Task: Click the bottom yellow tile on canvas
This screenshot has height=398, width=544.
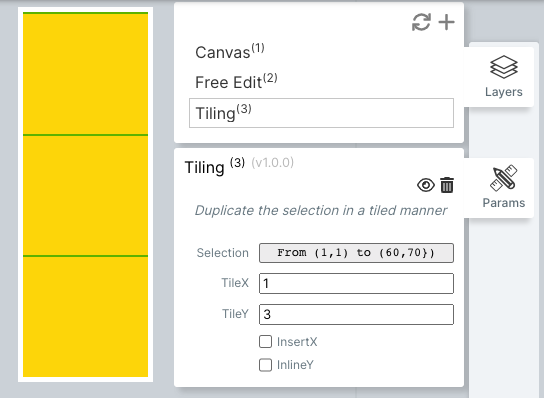Action: coord(85,317)
